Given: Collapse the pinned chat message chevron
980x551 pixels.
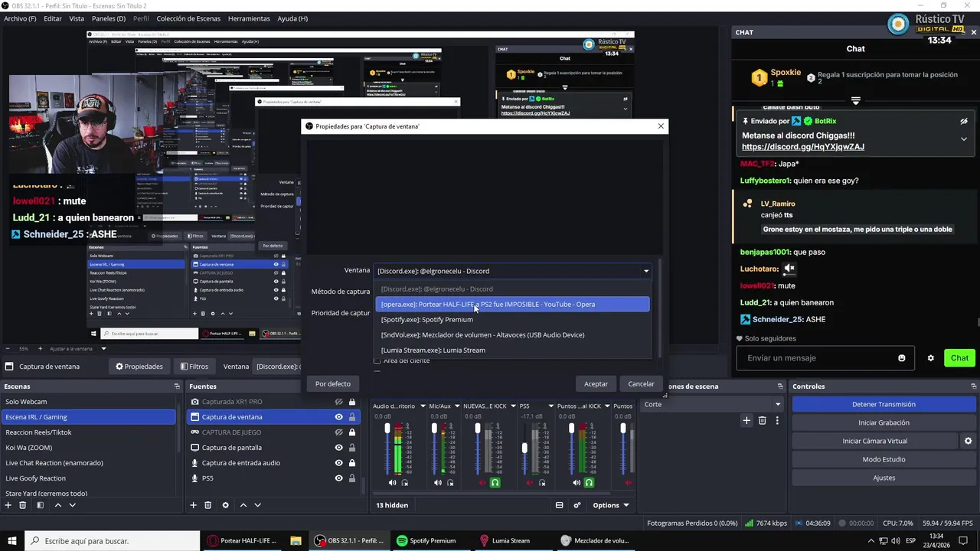Looking at the screenshot, I should [964, 139].
